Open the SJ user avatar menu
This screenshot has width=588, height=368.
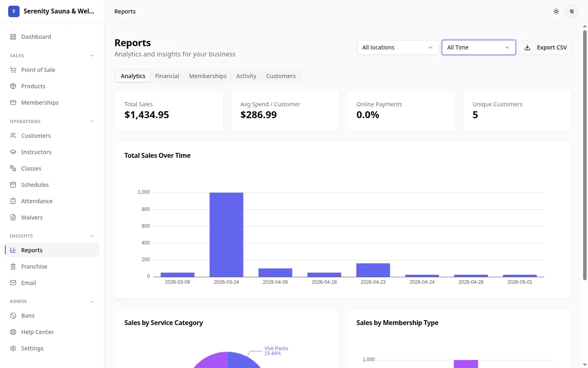[572, 11]
